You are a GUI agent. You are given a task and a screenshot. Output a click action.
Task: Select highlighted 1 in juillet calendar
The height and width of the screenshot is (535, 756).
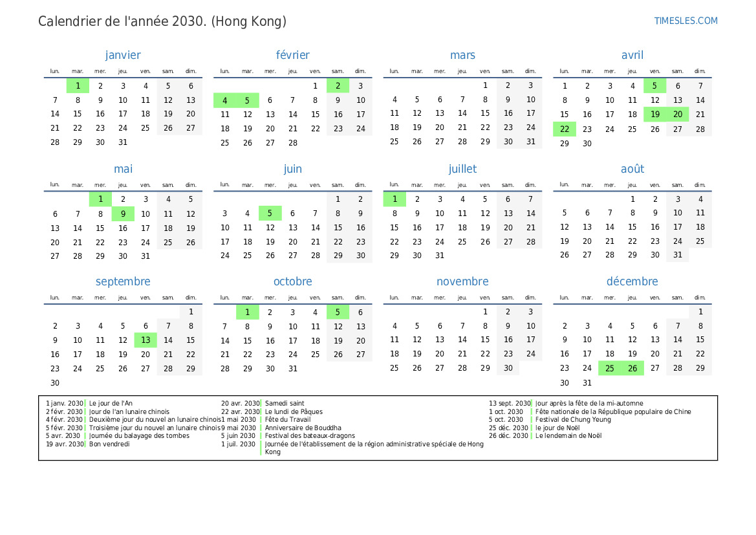pos(394,199)
